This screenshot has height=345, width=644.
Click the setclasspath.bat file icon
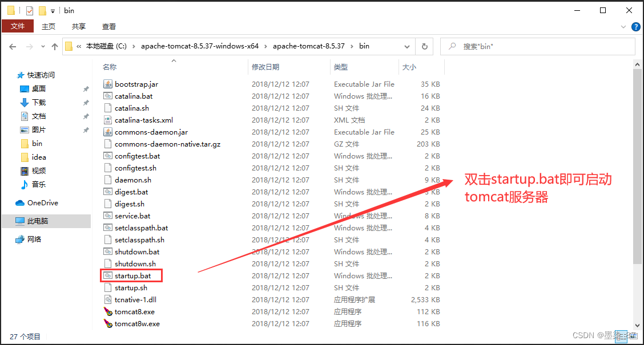(x=107, y=228)
